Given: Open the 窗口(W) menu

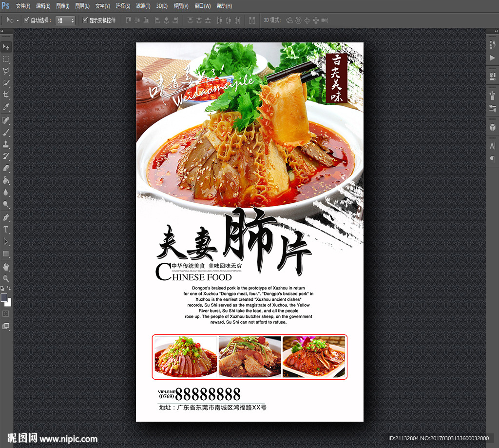Looking at the screenshot, I should pyautogui.click(x=202, y=6).
